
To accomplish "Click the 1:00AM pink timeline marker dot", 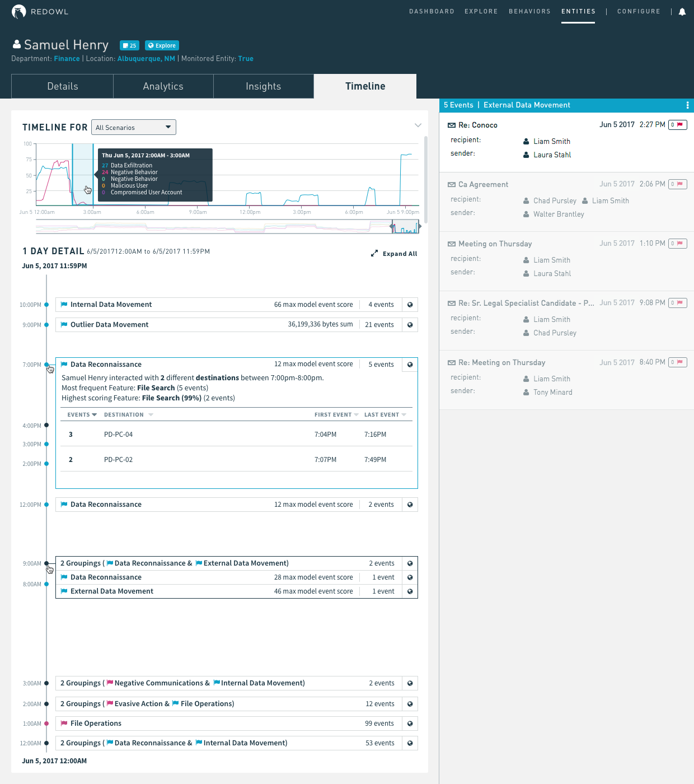I will click(46, 724).
